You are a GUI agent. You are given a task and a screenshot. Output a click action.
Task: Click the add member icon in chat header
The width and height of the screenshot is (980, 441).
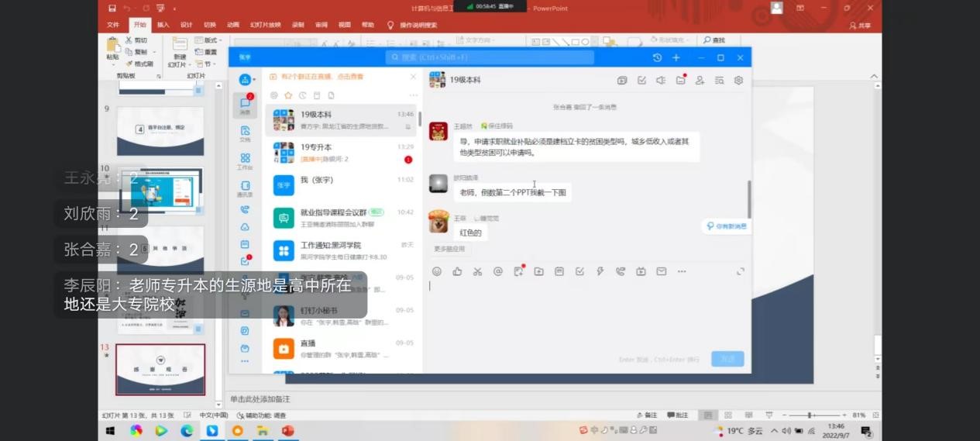pyautogui.click(x=700, y=80)
